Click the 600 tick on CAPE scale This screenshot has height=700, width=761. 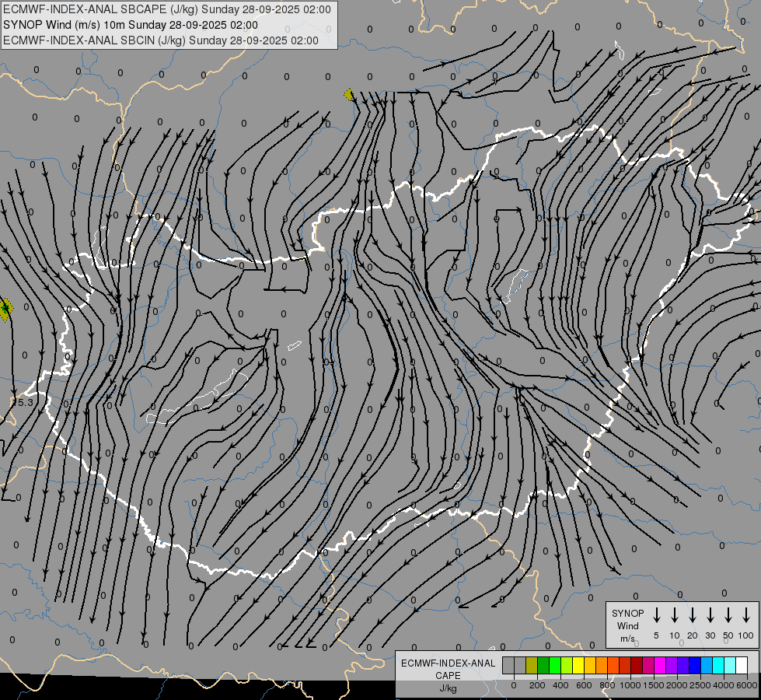(x=584, y=685)
